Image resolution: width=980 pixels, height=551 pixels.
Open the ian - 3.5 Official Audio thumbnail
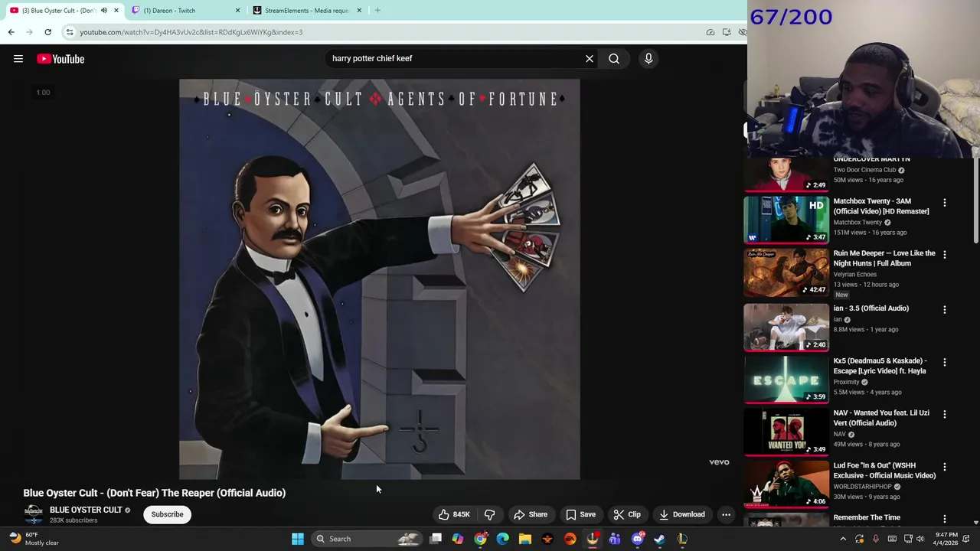(x=786, y=327)
